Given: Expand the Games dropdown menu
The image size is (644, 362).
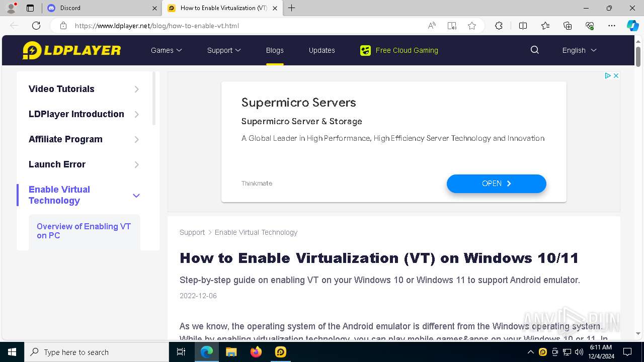Looking at the screenshot, I should point(167,50).
